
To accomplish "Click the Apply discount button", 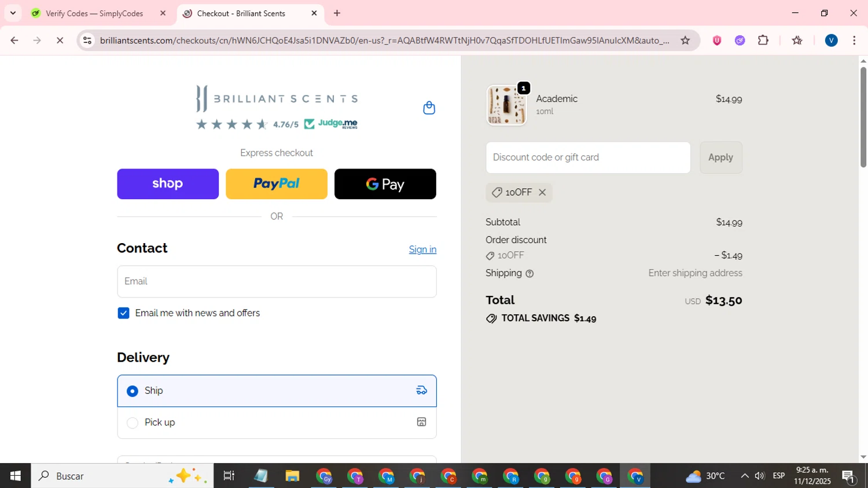I will 720,157.
